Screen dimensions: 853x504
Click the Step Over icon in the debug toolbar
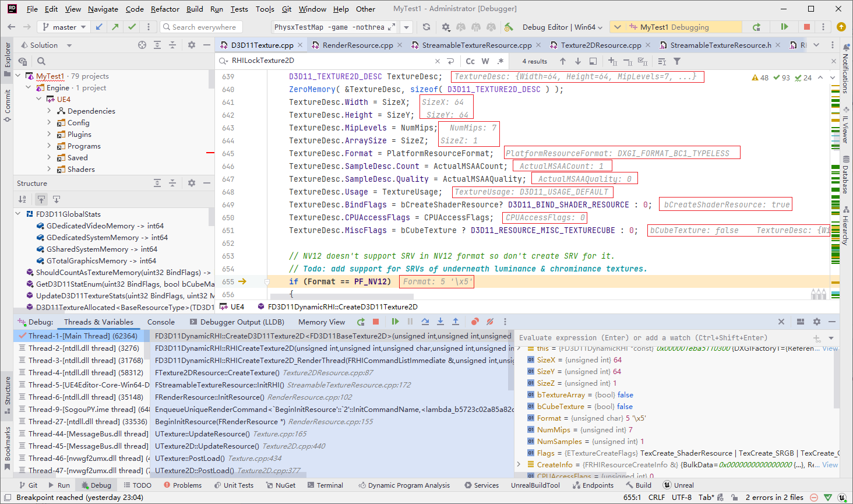coord(425,322)
